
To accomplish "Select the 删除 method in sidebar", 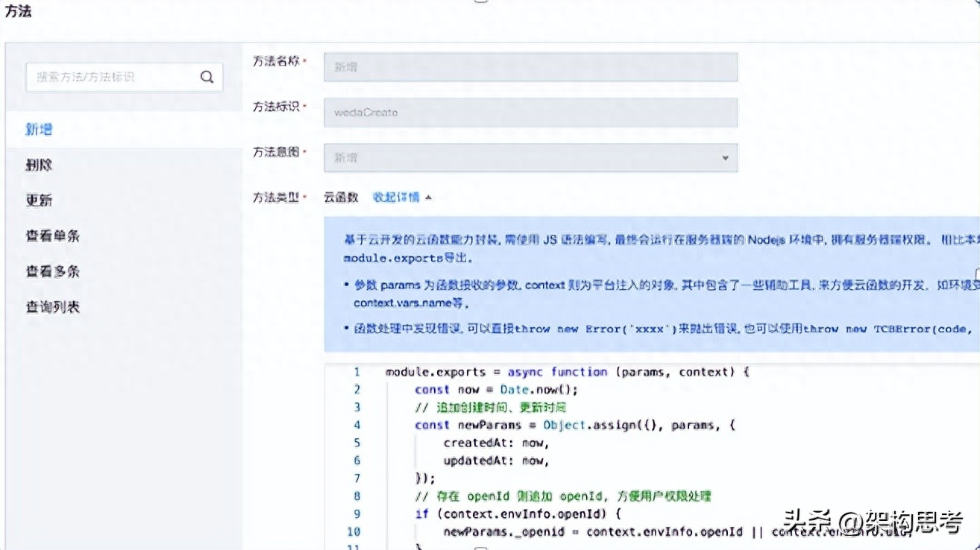I will point(40,165).
